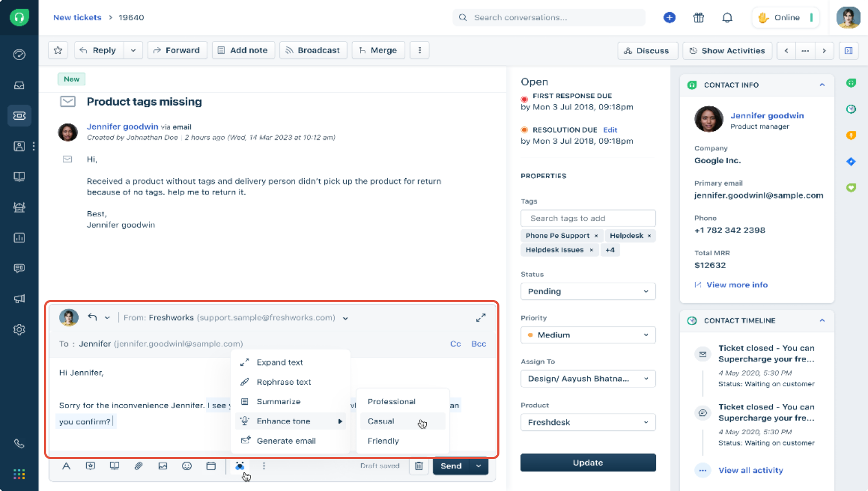This screenshot has height=491, width=868.
Task: Open the phone icon in sidebar
Action: 19,443
